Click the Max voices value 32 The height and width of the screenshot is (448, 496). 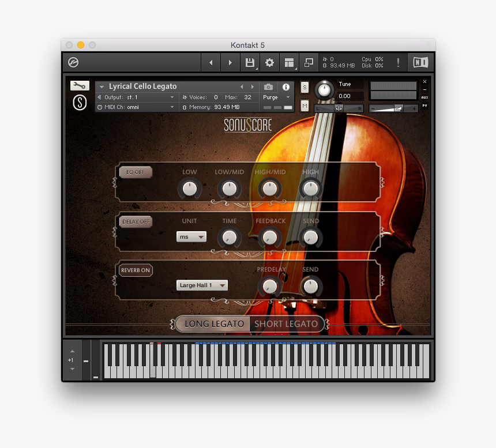point(247,97)
